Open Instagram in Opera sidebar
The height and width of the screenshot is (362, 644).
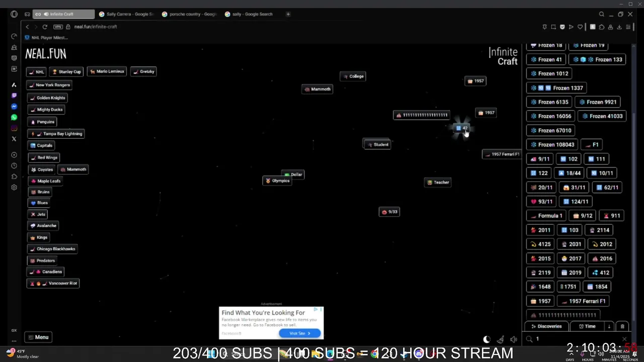coord(14,128)
